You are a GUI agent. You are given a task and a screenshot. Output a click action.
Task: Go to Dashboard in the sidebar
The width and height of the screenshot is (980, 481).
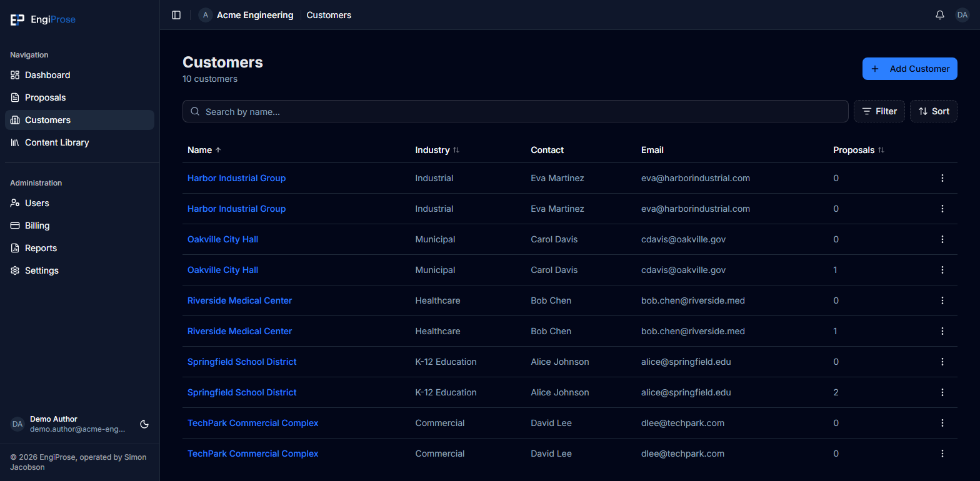click(x=79, y=75)
